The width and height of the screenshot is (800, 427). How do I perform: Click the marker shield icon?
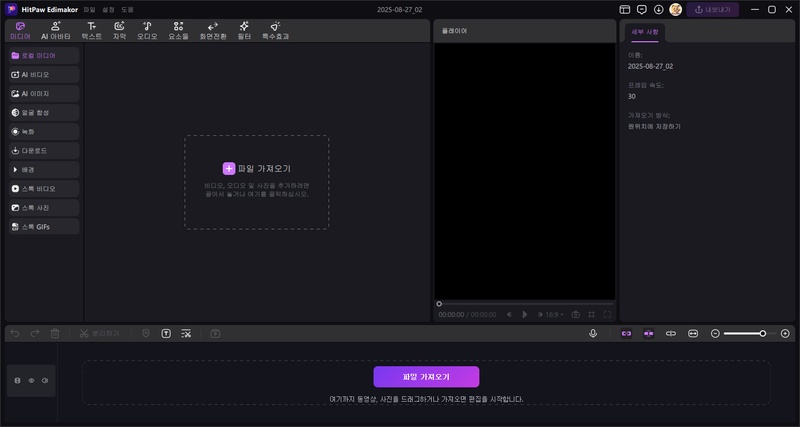(x=146, y=334)
